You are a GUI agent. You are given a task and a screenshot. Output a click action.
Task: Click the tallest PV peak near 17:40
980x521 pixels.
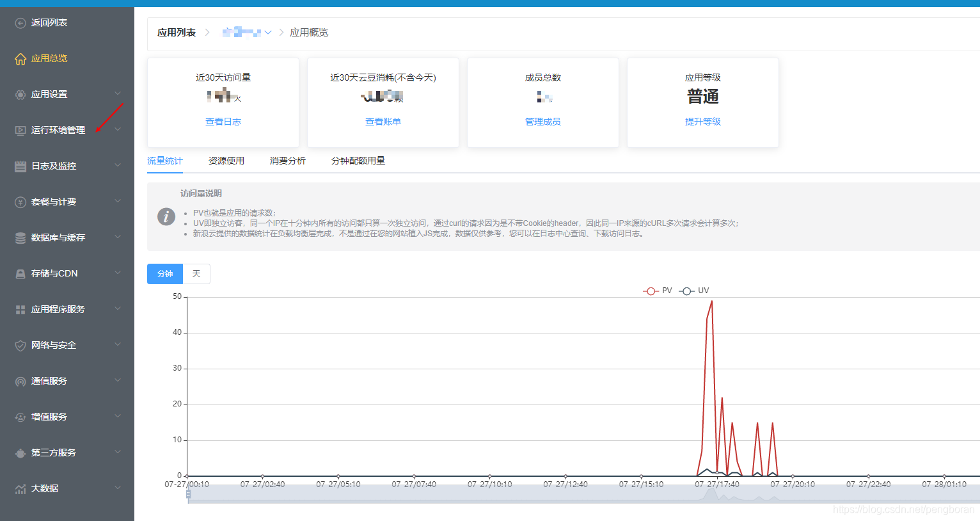click(711, 301)
